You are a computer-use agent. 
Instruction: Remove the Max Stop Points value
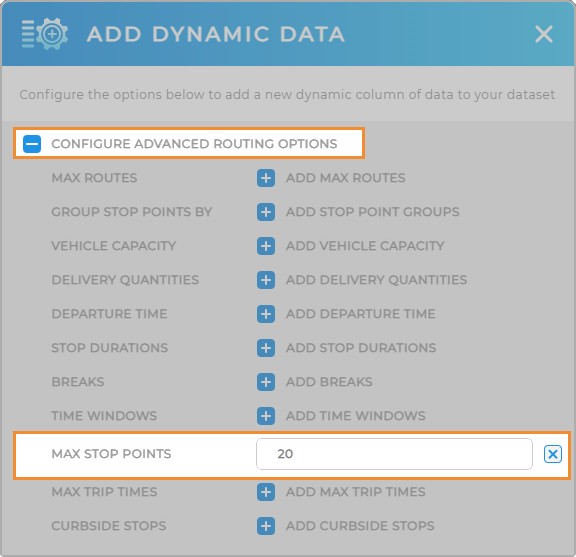pyautogui.click(x=553, y=454)
